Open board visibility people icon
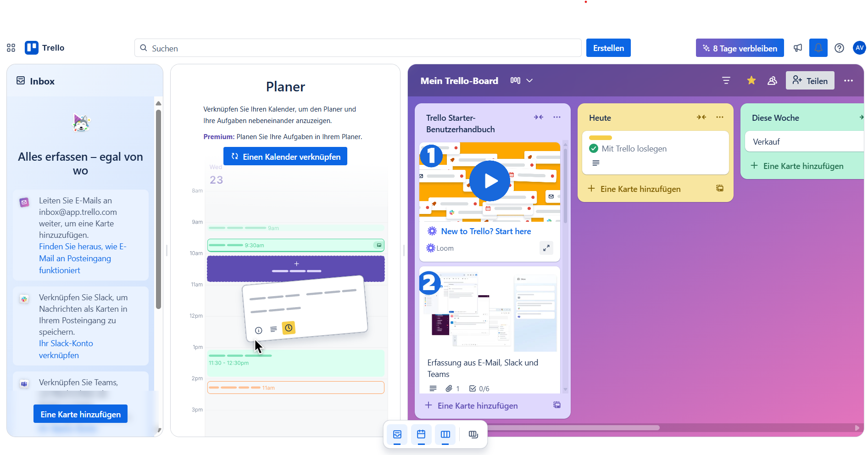 (x=773, y=80)
